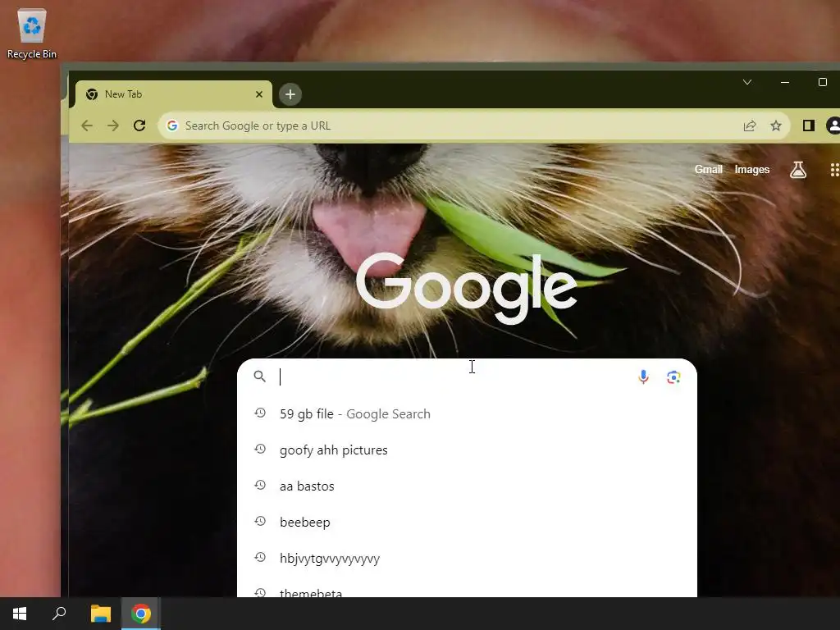The width and height of the screenshot is (840, 630).
Task: Bookmark this tab with star icon
Action: click(x=776, y=126)
